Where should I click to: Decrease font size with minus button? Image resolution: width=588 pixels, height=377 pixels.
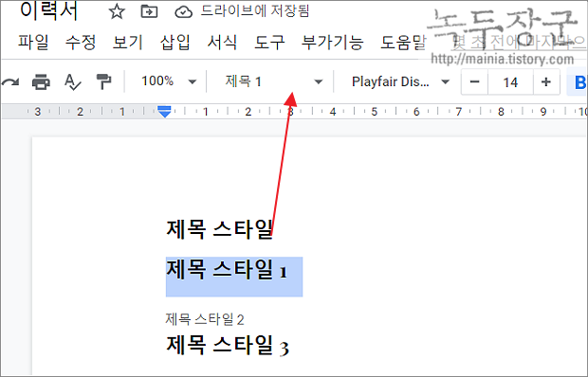pyautogui.click(x=474, y=81)
